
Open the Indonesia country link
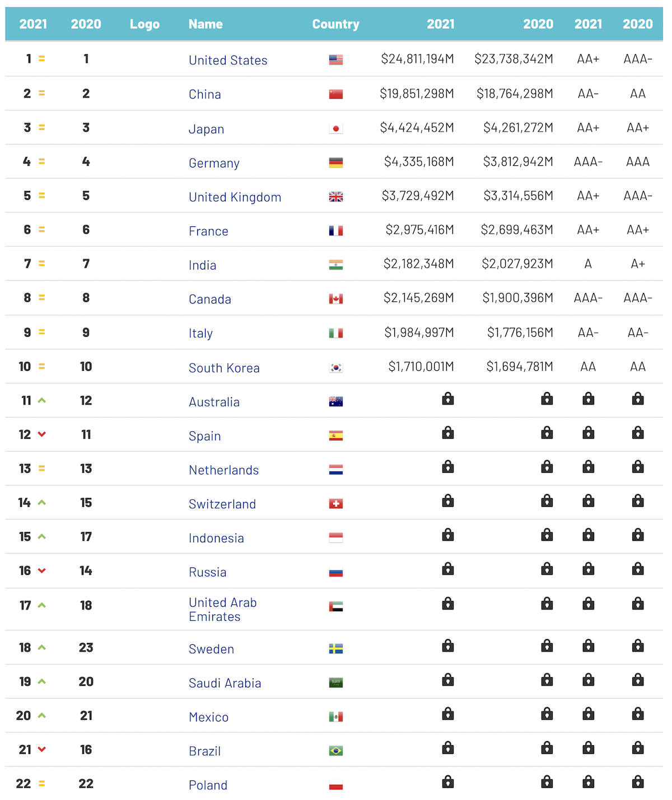click(x=216, y=538)
